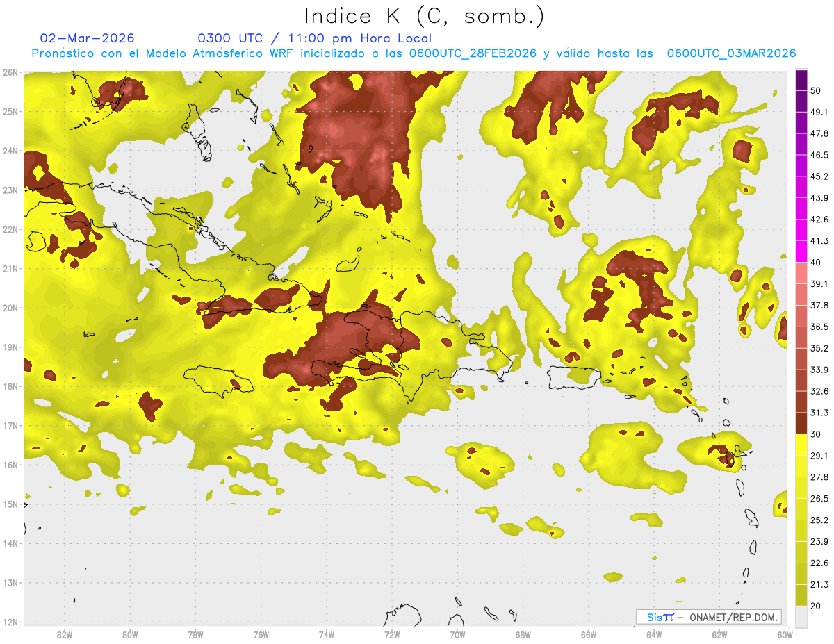
Task: Click the color scale value 31.3
Action: (819, 413)
